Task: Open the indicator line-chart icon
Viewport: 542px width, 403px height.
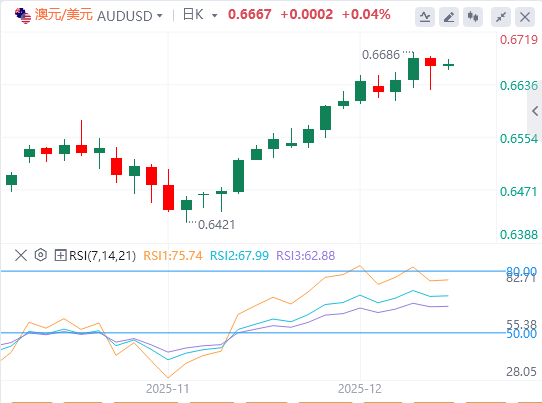Action: tap(425, 17)
